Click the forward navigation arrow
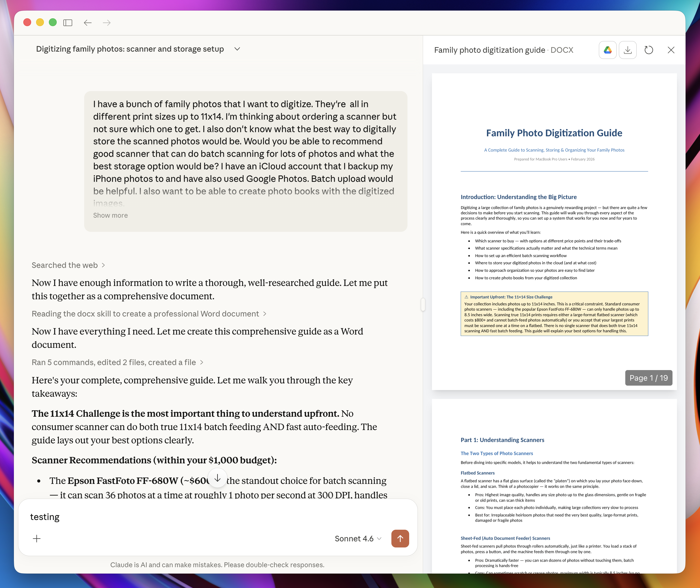Image resolution: width=700 pixels, height=588 pixels. [107, 23]
